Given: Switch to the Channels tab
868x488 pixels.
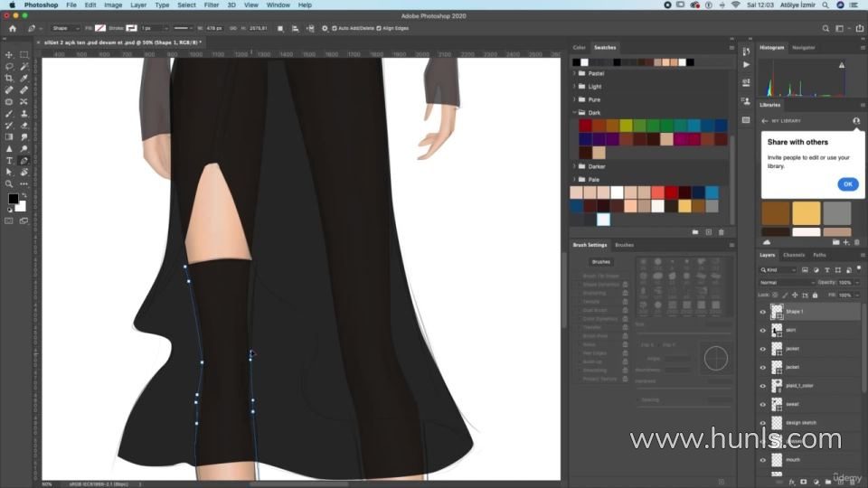Looking at the screenshot, I should 793,255.
